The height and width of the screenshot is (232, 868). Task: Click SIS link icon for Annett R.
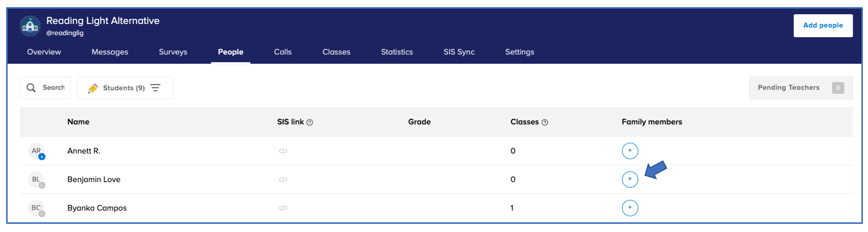pyautogui.click(x=283, y=151)
